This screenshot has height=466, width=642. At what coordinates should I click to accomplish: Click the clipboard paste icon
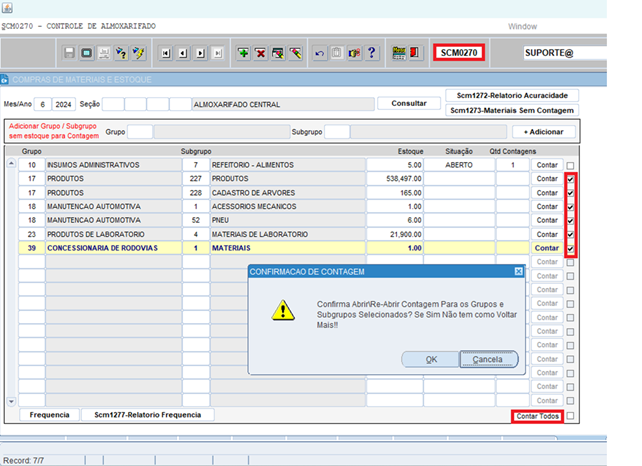click(x=337, y=53)
